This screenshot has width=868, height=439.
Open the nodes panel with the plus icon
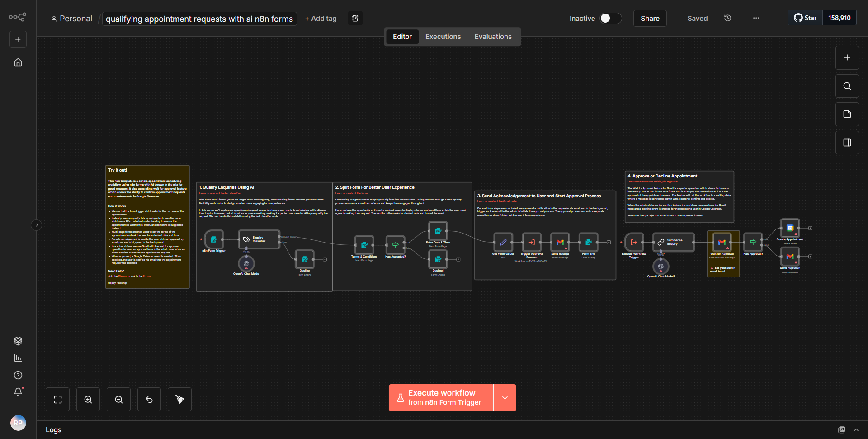(x=847, y=57)
